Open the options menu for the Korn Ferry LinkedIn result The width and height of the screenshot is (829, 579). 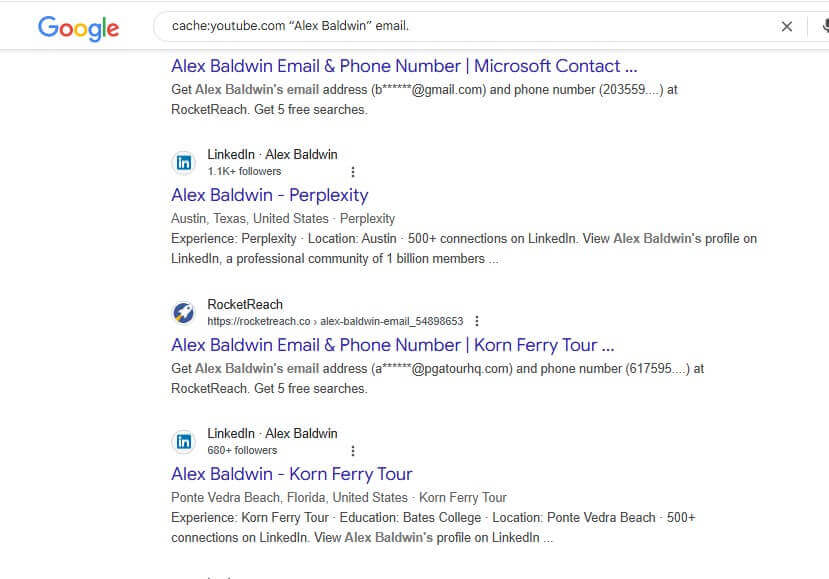click(353, 451)
